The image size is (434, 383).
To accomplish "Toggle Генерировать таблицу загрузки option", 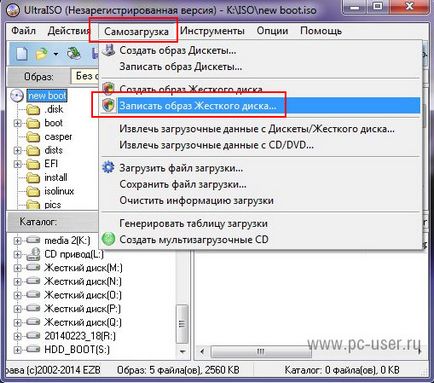I will (x=261, y=223).
